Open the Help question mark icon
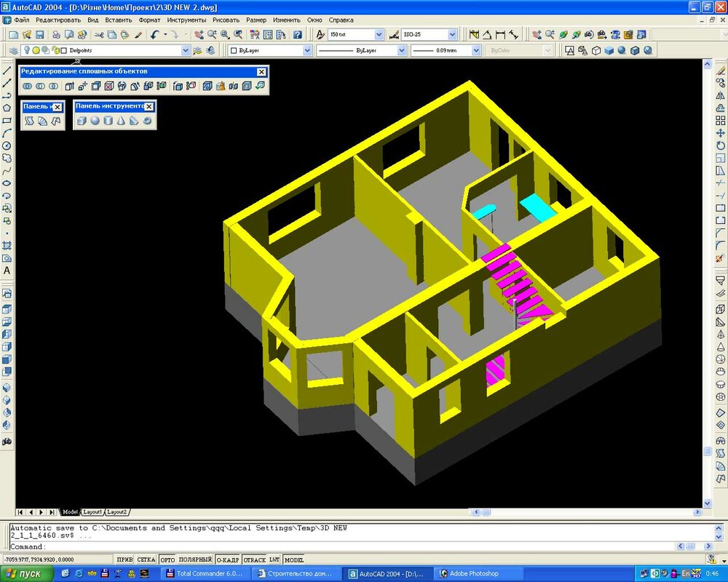This screenshot has height=582, width=728. tap(297, 34)
